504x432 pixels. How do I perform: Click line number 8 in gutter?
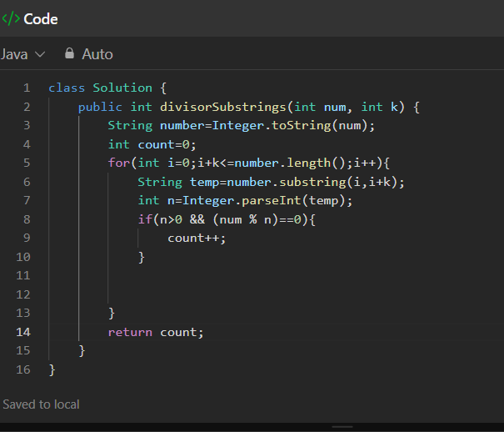tap(27, 219)
